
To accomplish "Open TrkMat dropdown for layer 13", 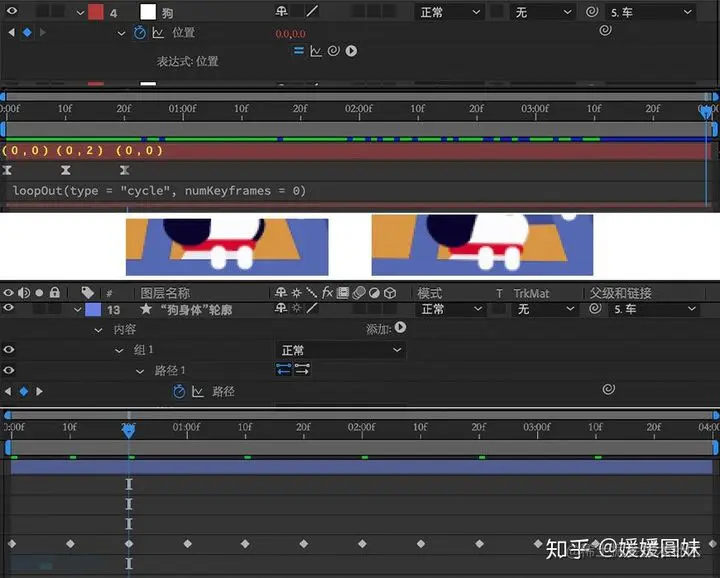I will pos(545,309).
